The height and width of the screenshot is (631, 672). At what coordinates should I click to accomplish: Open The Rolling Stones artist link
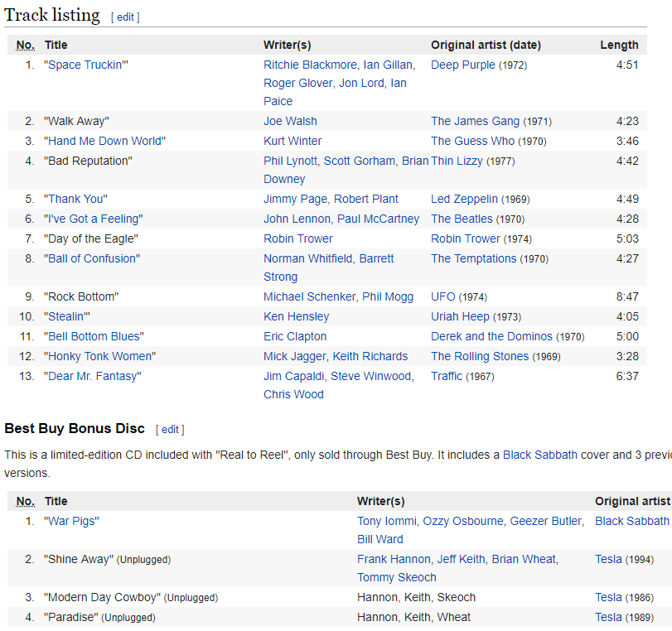(x=480, y=356)
